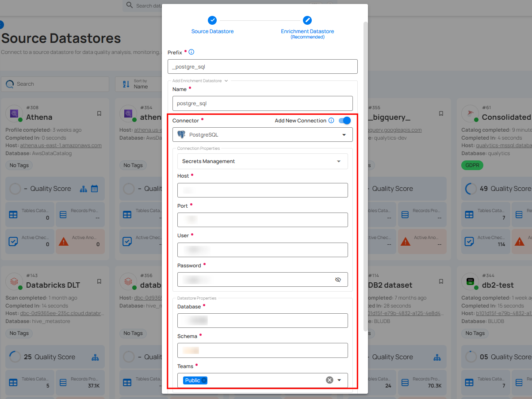Click the calendar icon beside Athena Quality Score
The image size is (532, 399).
click(94, 189)
